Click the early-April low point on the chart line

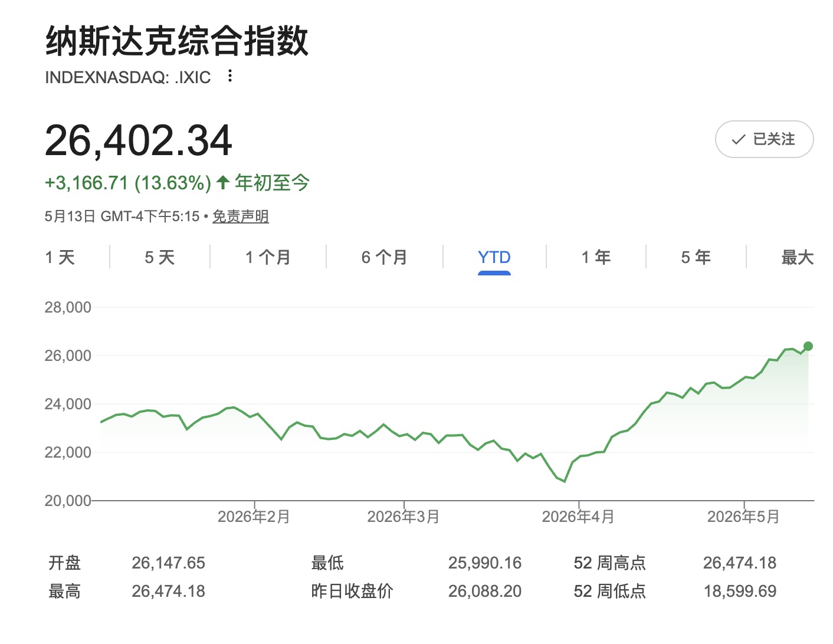coord(565,481)
